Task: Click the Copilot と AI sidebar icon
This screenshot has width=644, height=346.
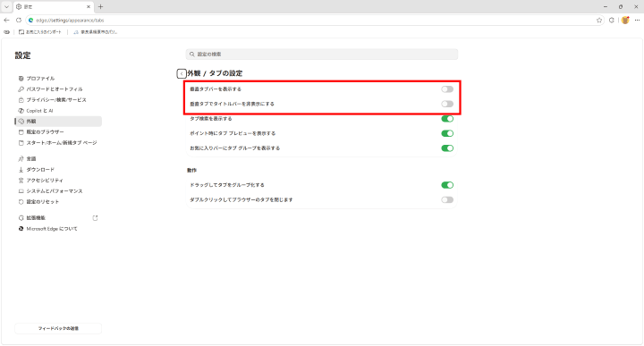Action: click(21, 111)
